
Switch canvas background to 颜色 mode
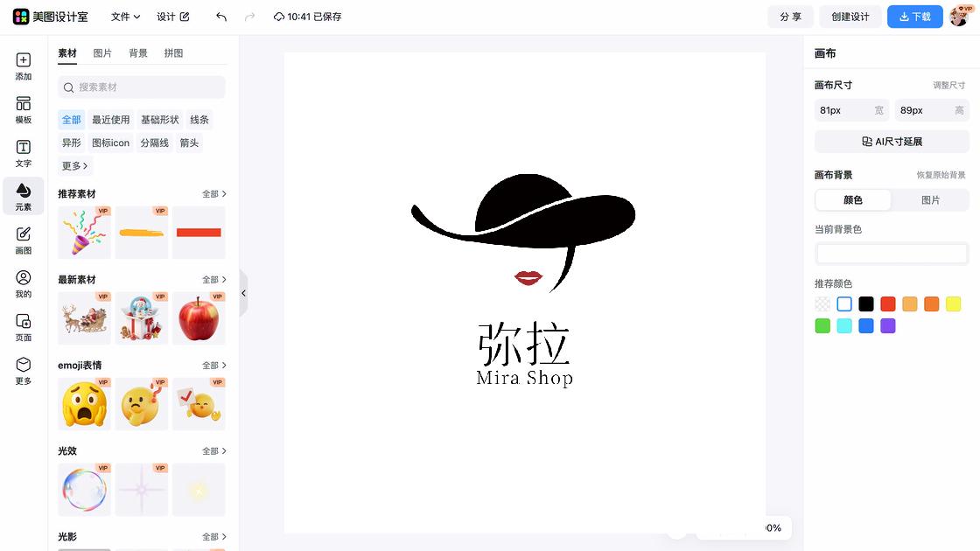coord(853,200)
